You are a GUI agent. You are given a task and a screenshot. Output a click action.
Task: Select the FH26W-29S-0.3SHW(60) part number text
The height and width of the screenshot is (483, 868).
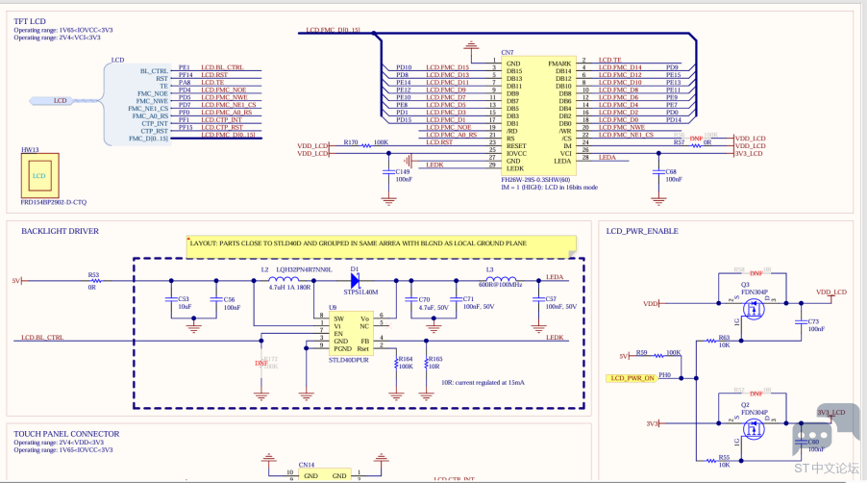[x=535, y=180]
